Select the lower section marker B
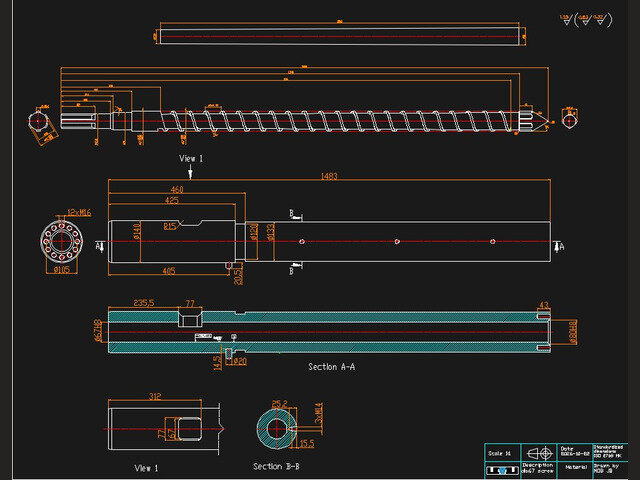Screen dimensions: 640x480 click(296, 269)
